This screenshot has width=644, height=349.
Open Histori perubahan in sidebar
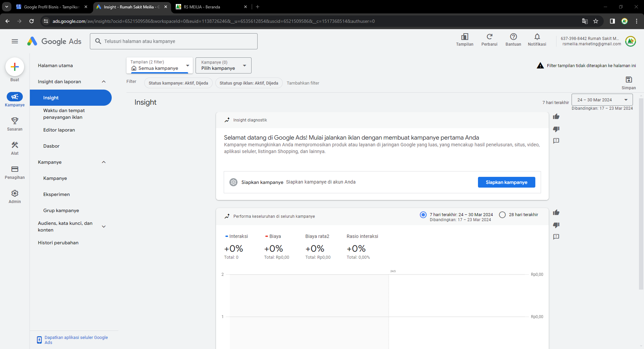pos(58,243)
